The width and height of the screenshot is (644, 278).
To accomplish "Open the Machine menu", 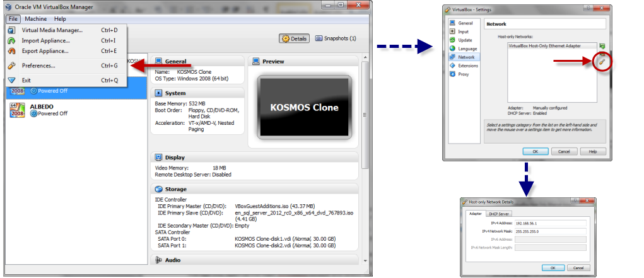I will pyautogui.click(x=36, y=19).
